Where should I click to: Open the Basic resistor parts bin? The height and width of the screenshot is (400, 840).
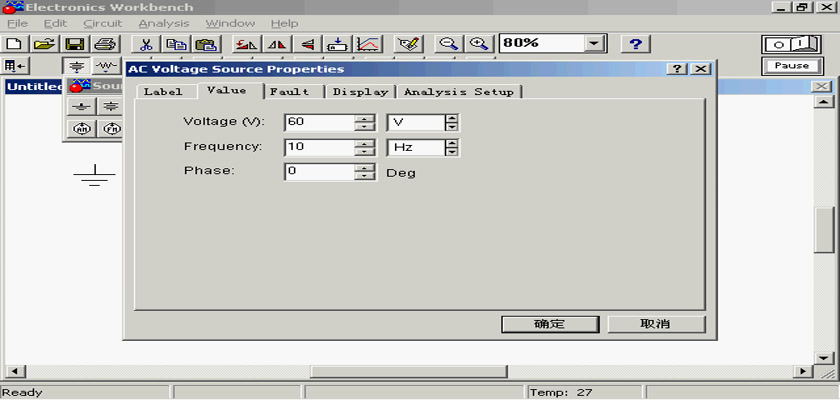tap(107, 66)
